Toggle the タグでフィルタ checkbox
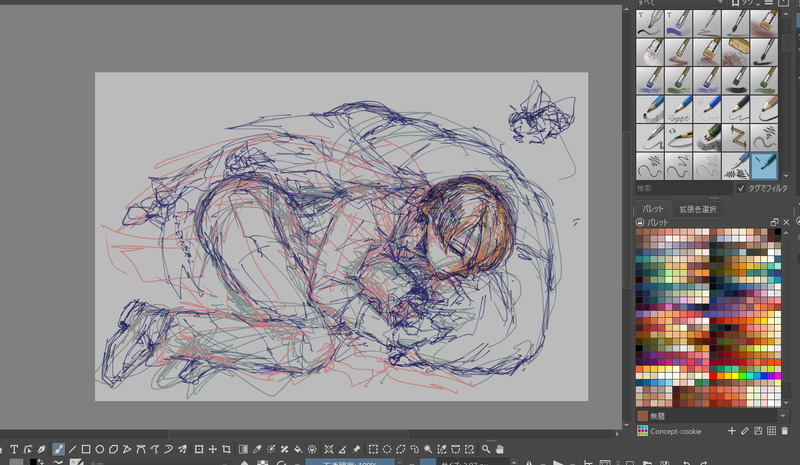Image resolution: width=800 pixels, height=465 pixels. tap(741, 188)
